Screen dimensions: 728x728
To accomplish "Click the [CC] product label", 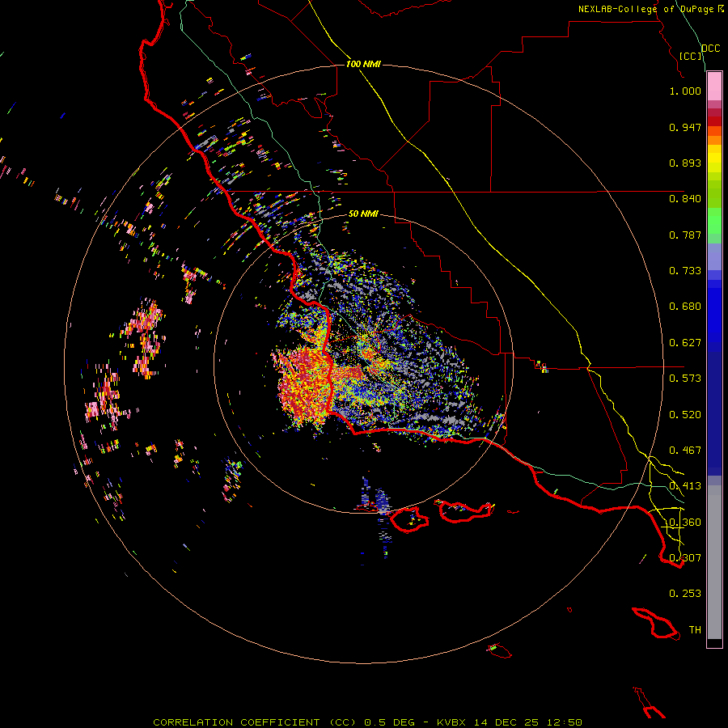I will (690, 56).
